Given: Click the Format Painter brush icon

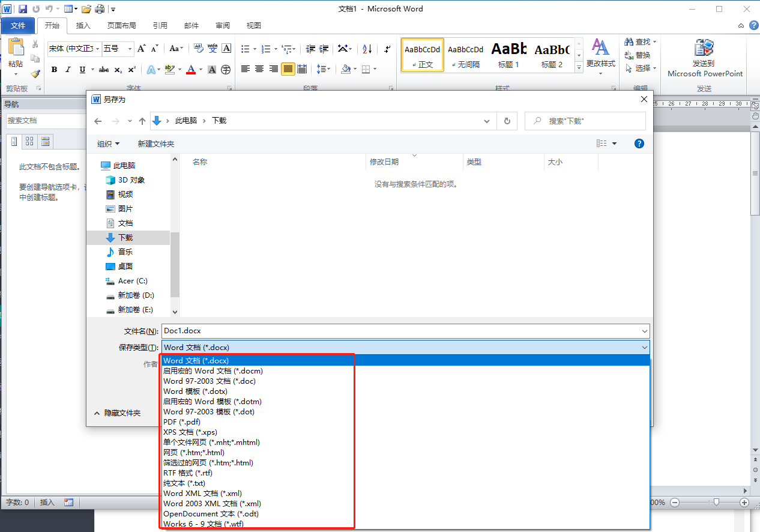Looking at the screenshot, I should [35, 74].
